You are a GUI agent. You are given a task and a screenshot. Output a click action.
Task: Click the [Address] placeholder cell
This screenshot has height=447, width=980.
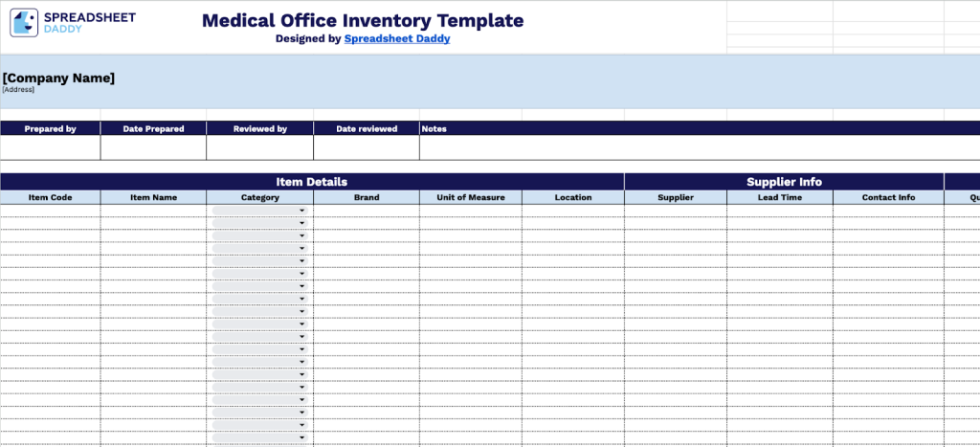pos(18,90)
